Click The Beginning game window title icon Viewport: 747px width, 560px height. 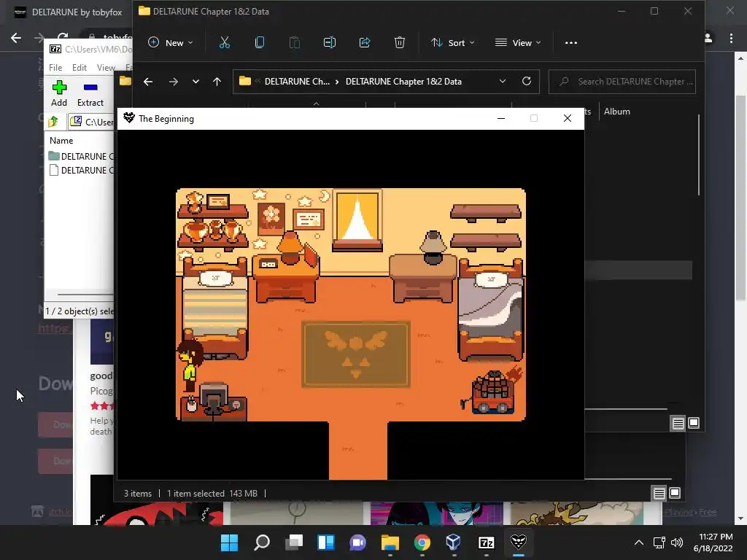click(x=129, y=118)
